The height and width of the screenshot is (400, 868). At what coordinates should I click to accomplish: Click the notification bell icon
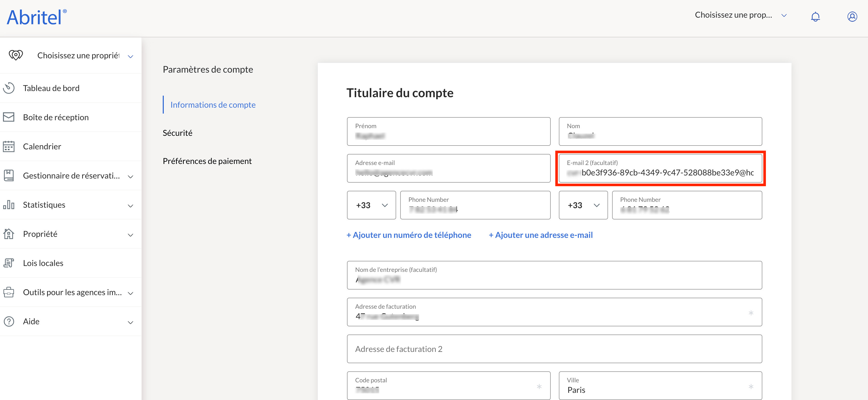pos(815,17)
